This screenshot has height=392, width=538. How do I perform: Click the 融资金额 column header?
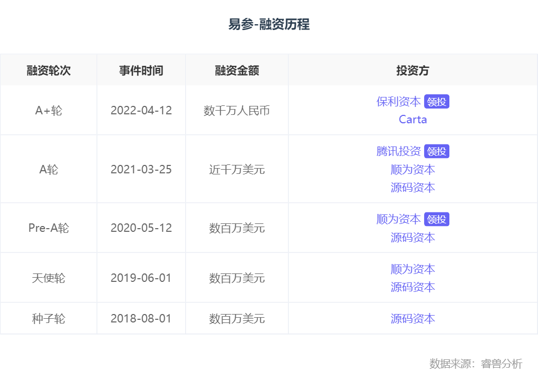point(237,70)
